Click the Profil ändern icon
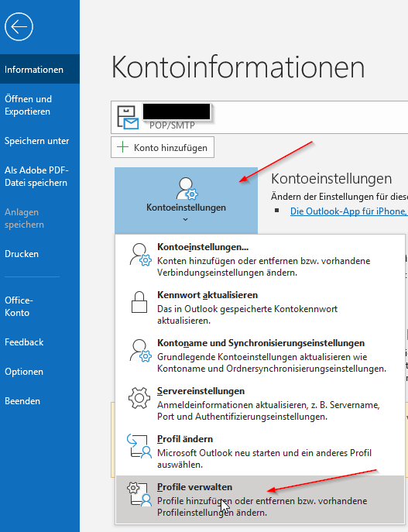408x532 pixels. (x=139, y=447)
